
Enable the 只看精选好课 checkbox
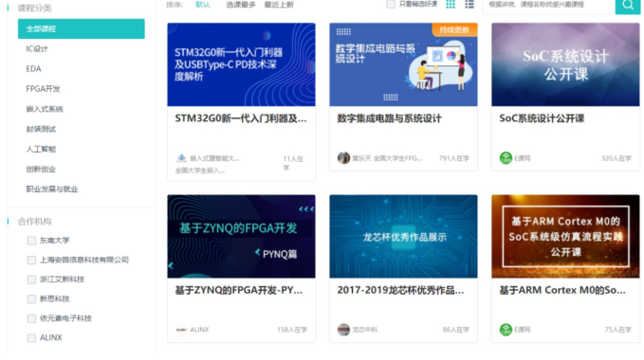click(x=391, y=4)
